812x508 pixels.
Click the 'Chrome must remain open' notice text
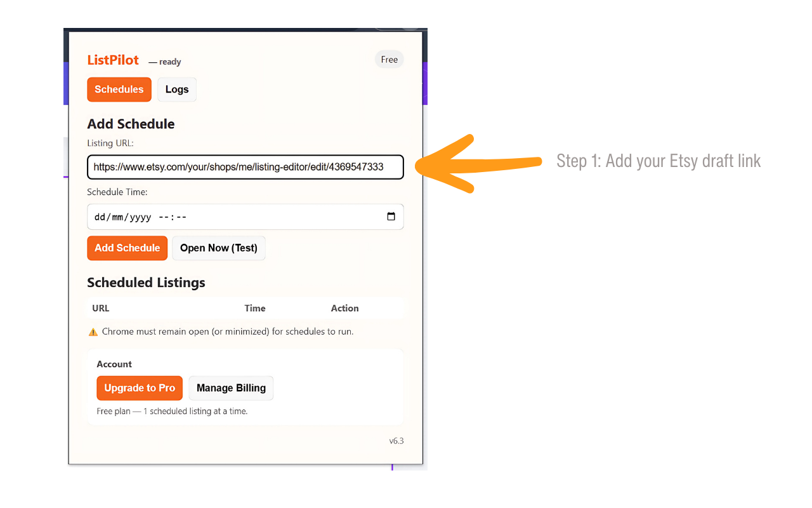pyautogui.click(x=228, y=331)
